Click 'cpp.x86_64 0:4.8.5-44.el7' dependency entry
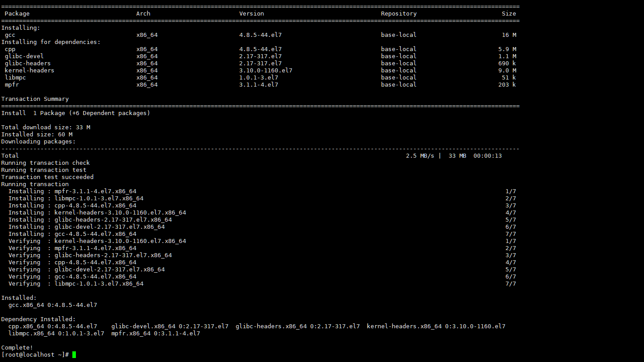This screenshot has height=362, width=644. click(53, 326)
